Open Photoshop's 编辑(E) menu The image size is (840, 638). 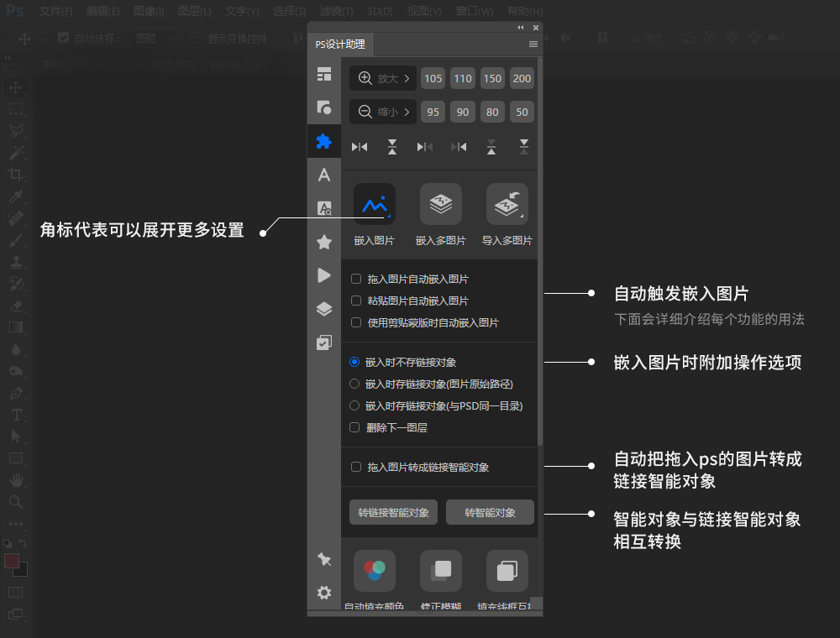click(102, 11)
